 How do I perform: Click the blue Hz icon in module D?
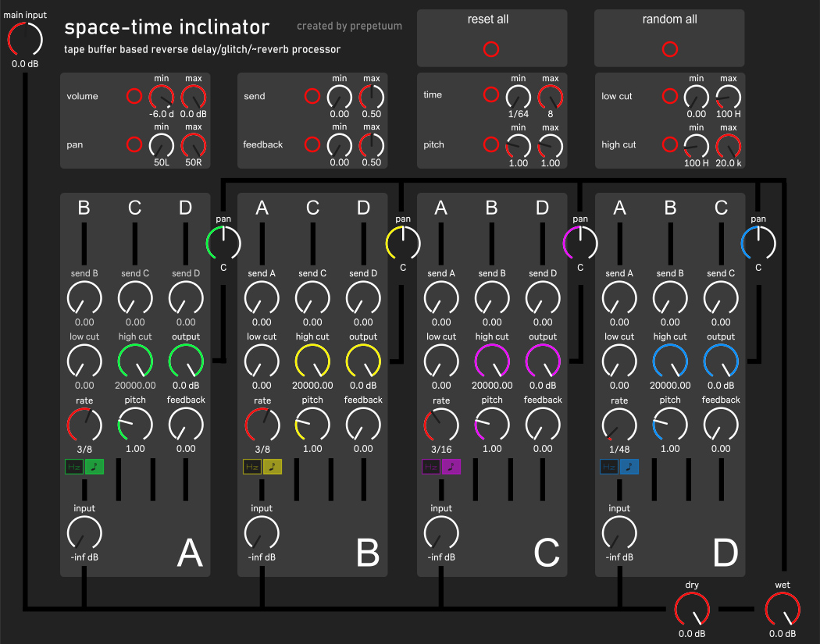[x=609, y=467]
